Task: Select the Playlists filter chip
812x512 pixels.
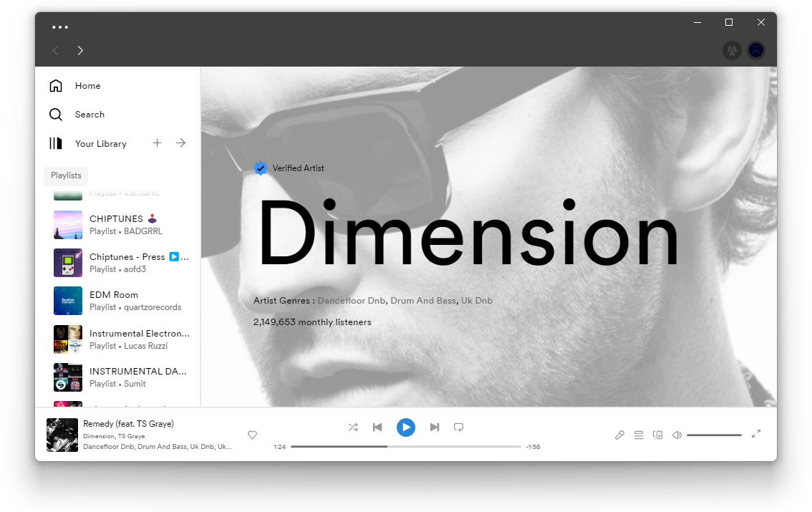Action: 66,175
